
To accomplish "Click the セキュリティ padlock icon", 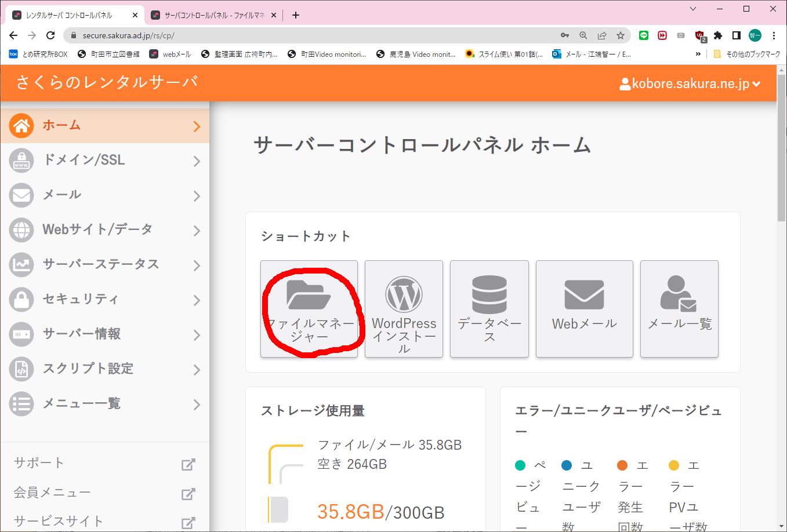I will (x=21, y=300).
